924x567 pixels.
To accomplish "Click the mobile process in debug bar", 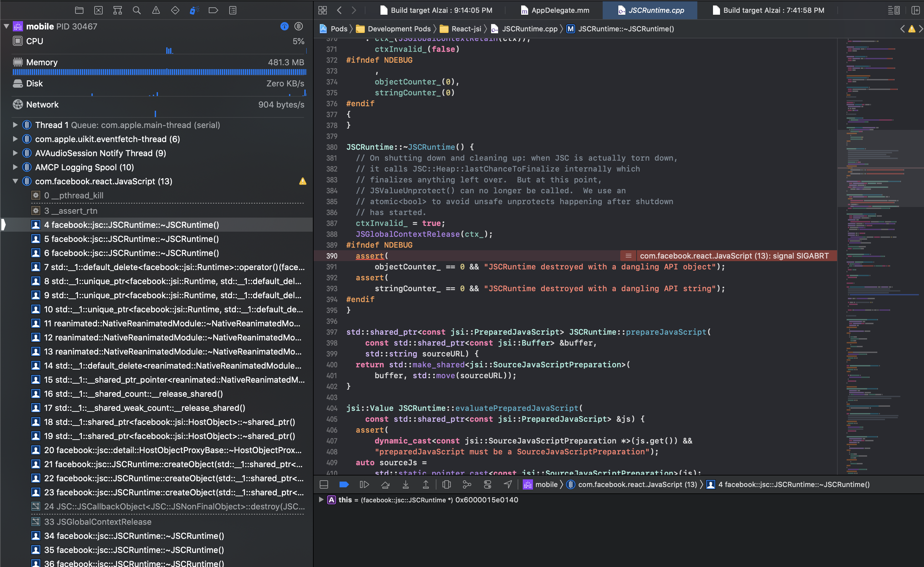I will coord(540,484).
